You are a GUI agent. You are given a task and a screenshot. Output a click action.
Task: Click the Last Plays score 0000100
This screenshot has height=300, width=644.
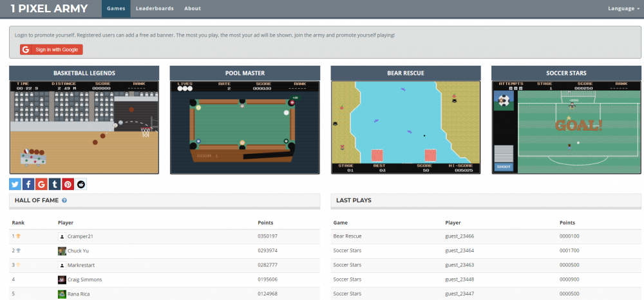point(570,236)
